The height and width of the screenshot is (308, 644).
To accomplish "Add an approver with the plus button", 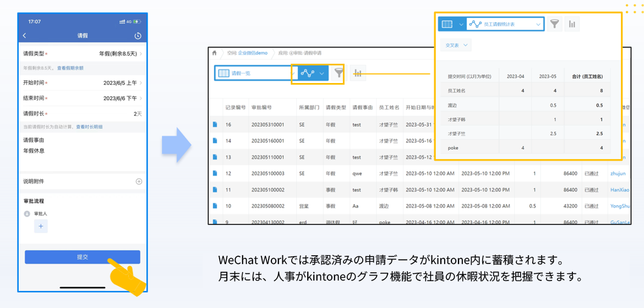I will [x=41, y=226].
